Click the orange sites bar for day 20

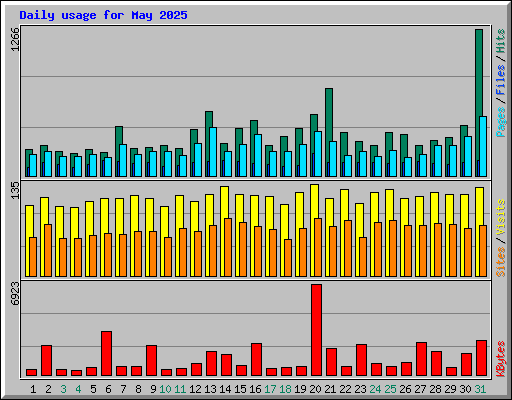coord(318,247)
